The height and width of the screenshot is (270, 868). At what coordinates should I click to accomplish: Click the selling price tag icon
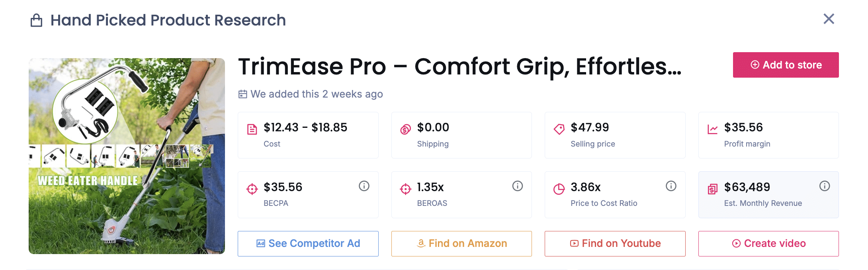(x=558, y=128)
